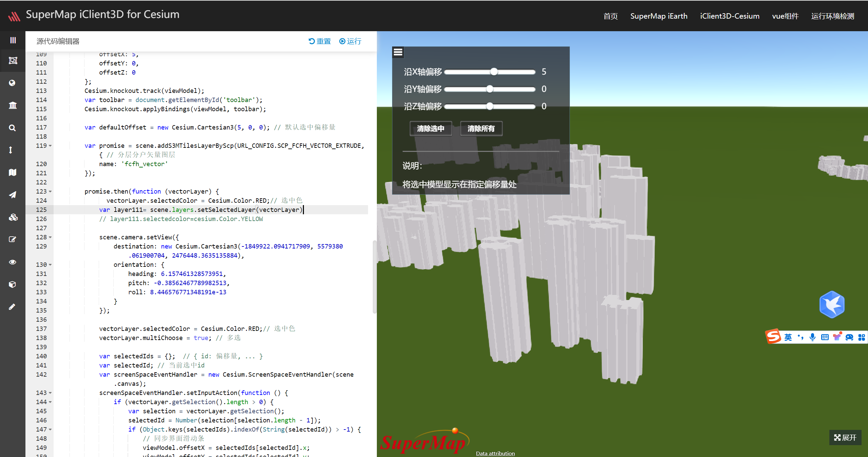The height and width of the screenshot is (457, 868).
Task: Open the edit note sidebar category
Action: (13, 239)
